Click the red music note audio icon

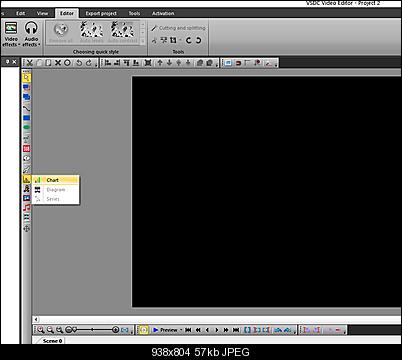(x=26, y=208)
